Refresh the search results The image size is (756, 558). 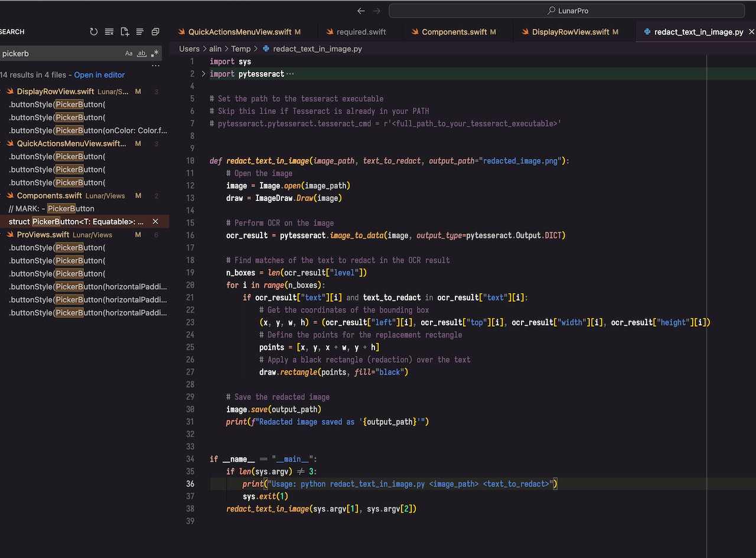coord(94,32)
